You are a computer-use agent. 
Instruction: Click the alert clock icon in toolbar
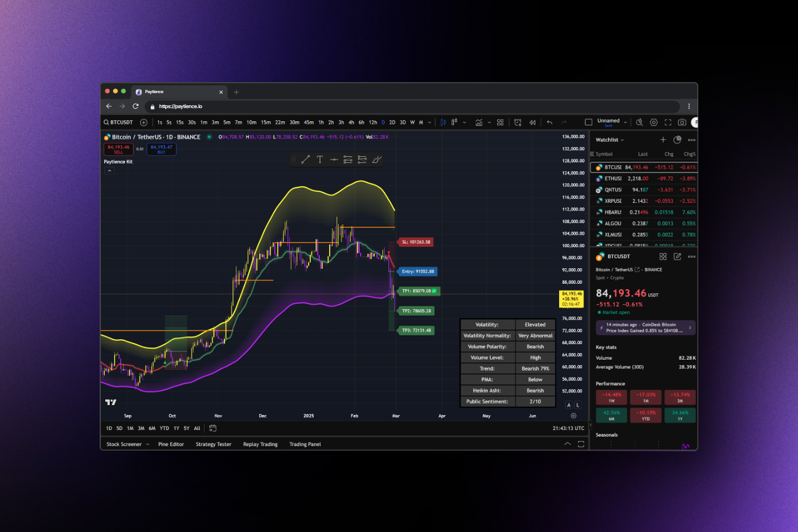tap(518, 122)
